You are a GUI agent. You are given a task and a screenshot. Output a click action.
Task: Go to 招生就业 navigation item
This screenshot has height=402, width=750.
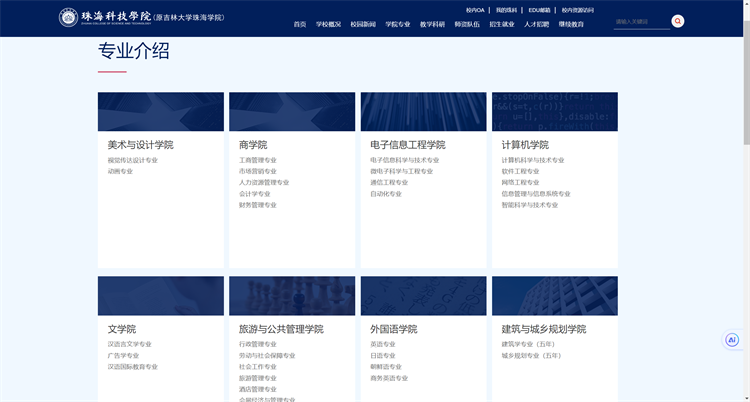502,24
